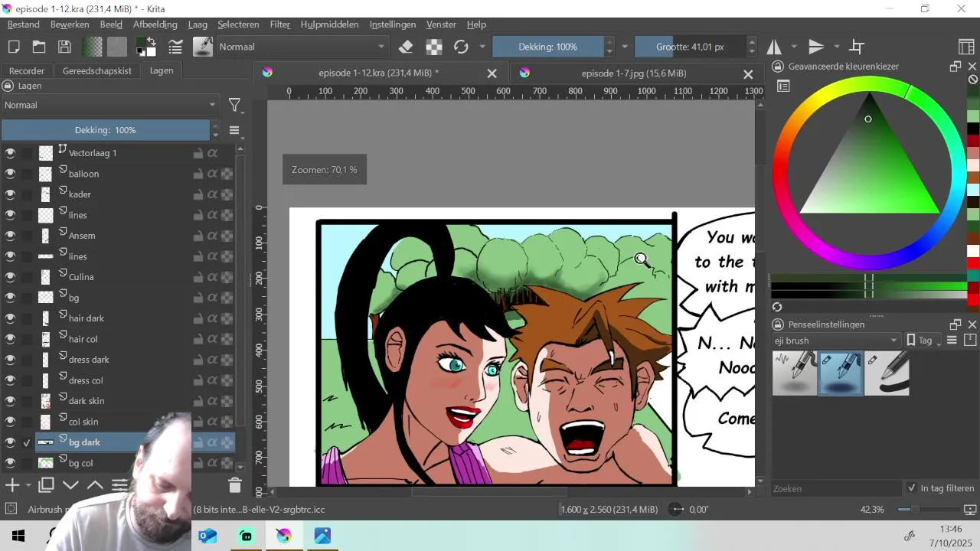Select the black ink brush preset

(x=887, y=373)
